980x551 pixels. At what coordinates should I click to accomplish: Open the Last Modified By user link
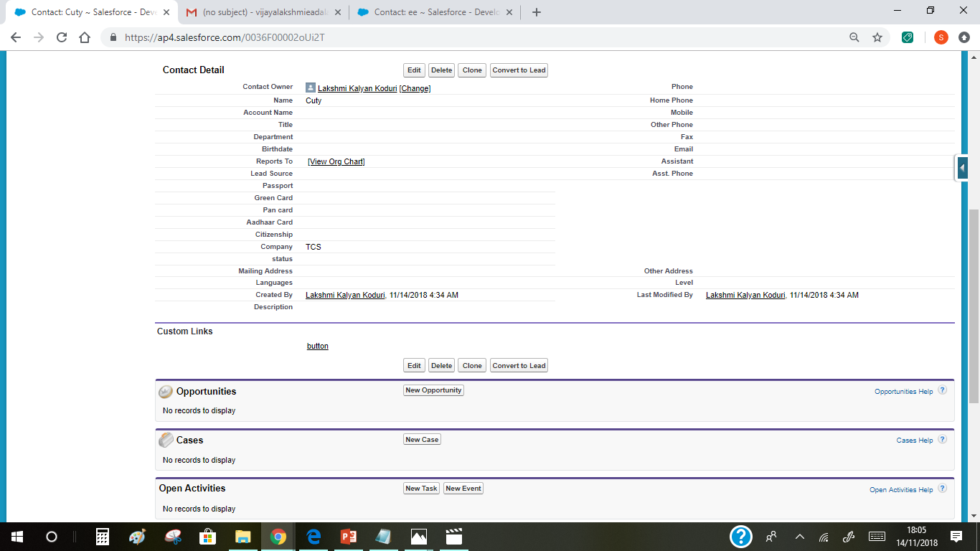pyautogui.click(x=745, y=296)
